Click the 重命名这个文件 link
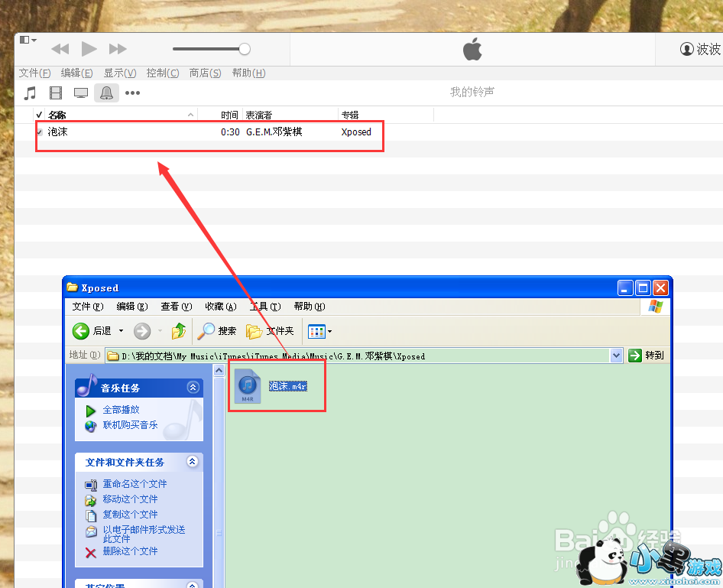 [135, 484]
